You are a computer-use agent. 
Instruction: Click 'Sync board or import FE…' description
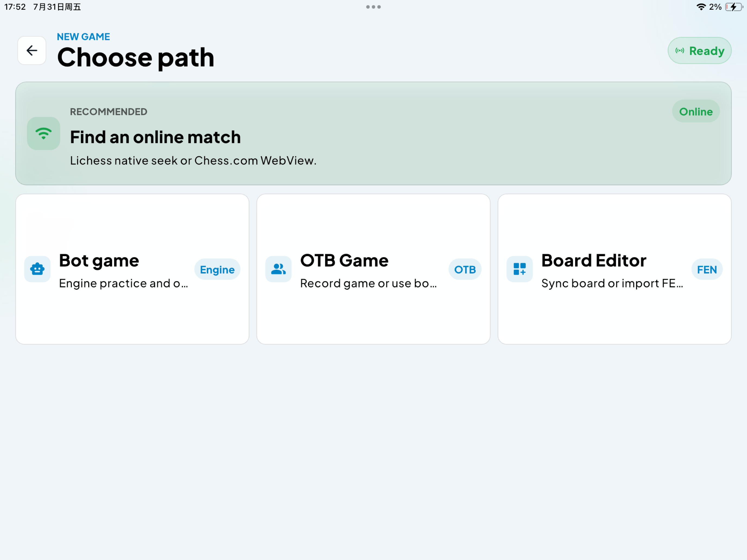tap(612, 284)
